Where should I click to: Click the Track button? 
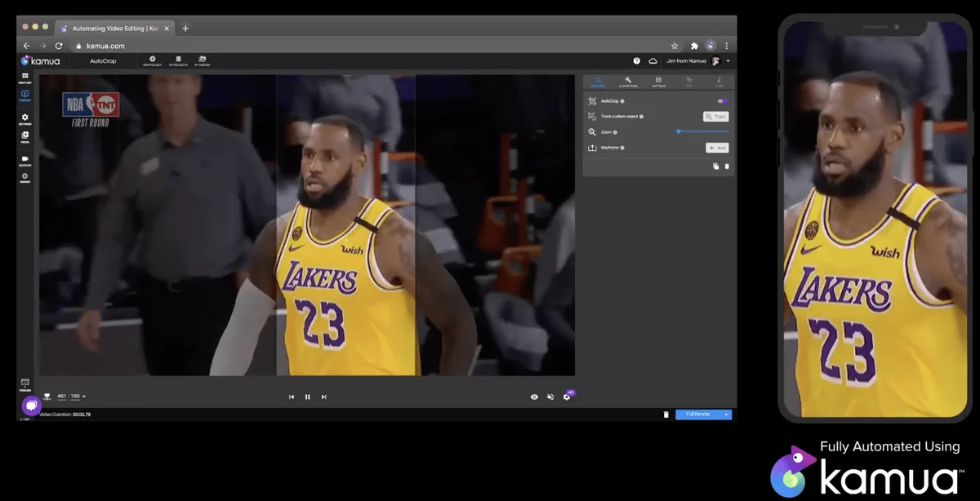click(x=716, y=117)
